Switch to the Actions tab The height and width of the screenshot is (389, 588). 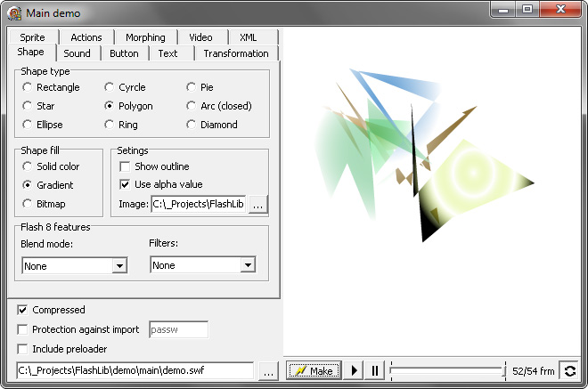[86, 37]
